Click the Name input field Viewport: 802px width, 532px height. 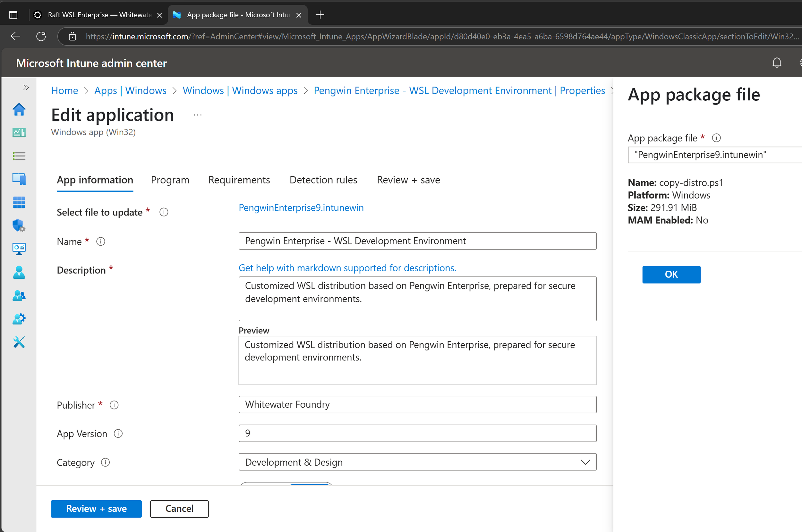(x=417, y=241)
